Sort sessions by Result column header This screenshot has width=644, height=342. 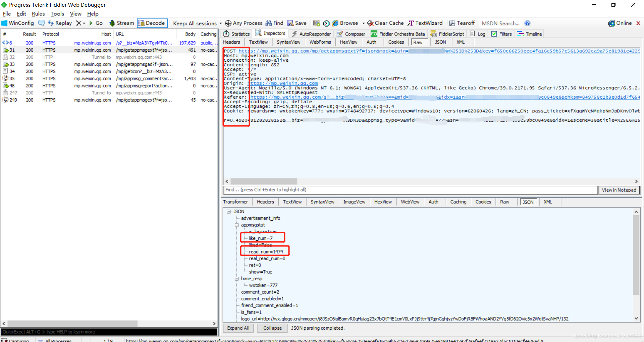pyautogui.click(x=30, y=34)
